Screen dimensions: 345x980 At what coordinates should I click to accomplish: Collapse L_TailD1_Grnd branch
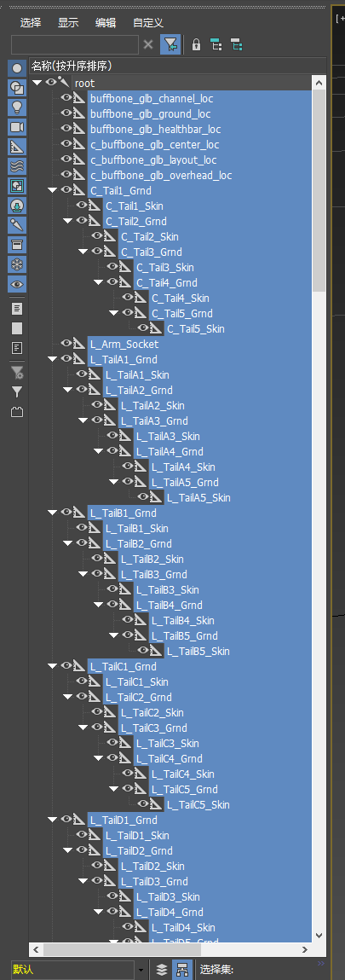click(53, 820)
